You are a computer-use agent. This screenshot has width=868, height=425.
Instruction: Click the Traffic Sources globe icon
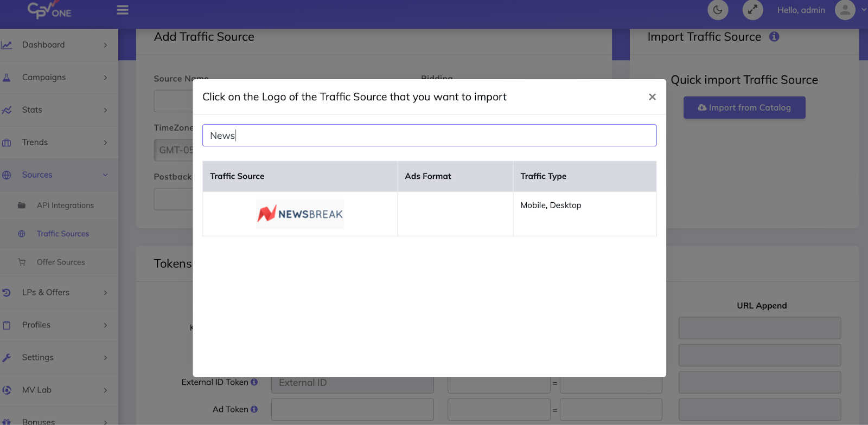tap(22, 234)
